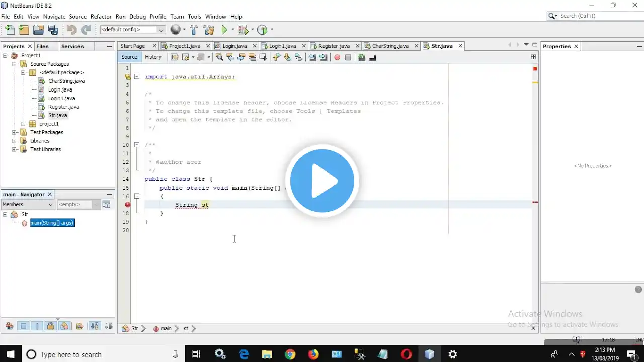
Task: Switch to the History view button
Action: pos(153,57)
